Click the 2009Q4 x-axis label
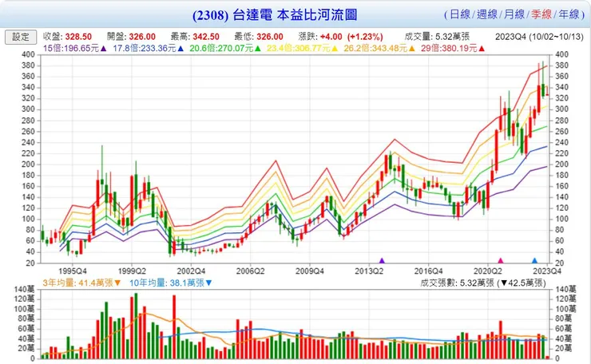The width and height of the screenshot is (591, 364). [x=310, y=271]
